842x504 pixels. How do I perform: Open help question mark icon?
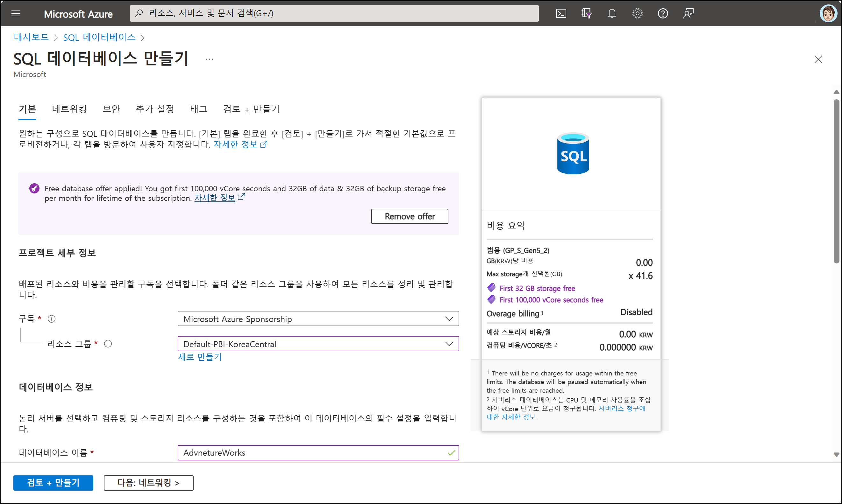(663, 13)
